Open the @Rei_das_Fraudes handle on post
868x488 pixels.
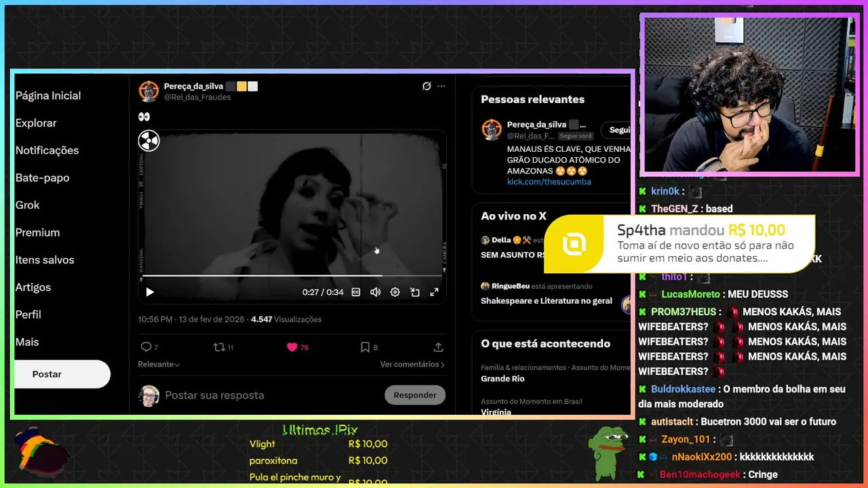[x=197, y=97]
